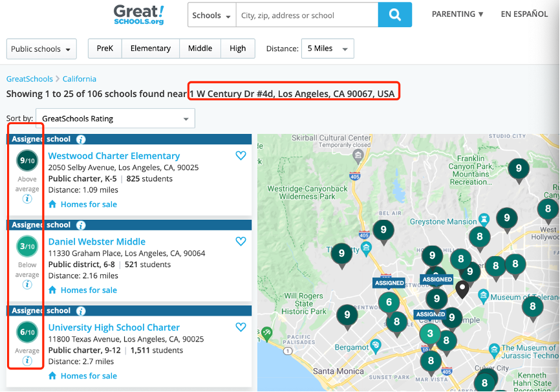Click the Westridge-Canyonback Wilderness Park label
560x392 pixels.
coord(307,192)
